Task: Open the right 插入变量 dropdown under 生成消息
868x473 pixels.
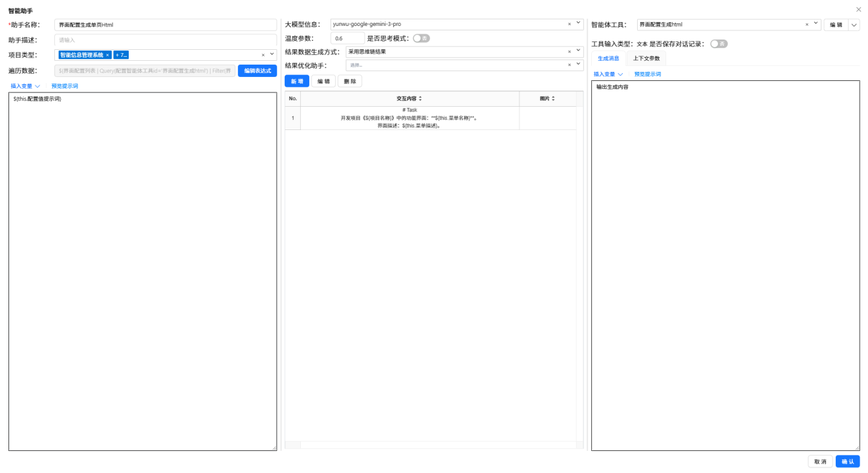Action: pyautogui.click(x=609, y=74)
